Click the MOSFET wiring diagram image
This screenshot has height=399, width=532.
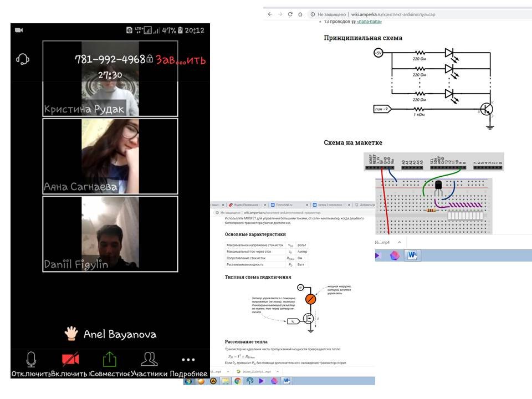point(301,308)
